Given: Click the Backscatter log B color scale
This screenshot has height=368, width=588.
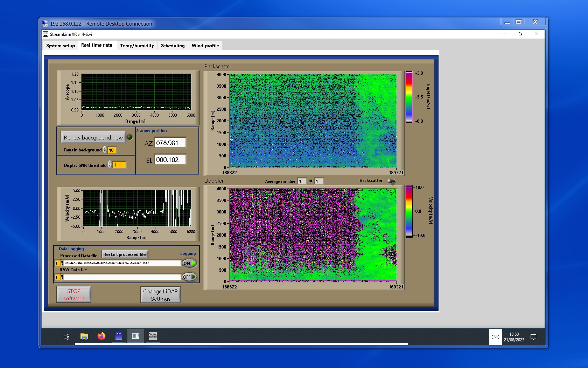Looking at the screenshot, I should pos(409,97).
